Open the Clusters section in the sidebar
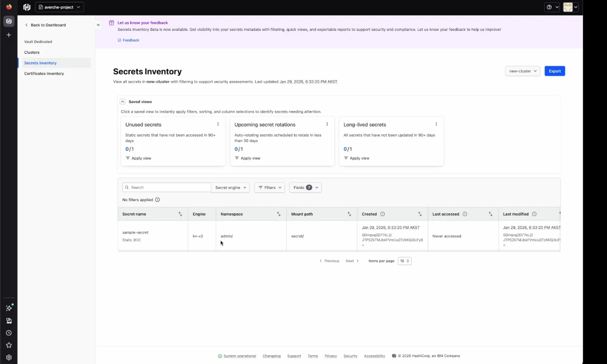This screenshot has width=607, height=364. [32, 52]
